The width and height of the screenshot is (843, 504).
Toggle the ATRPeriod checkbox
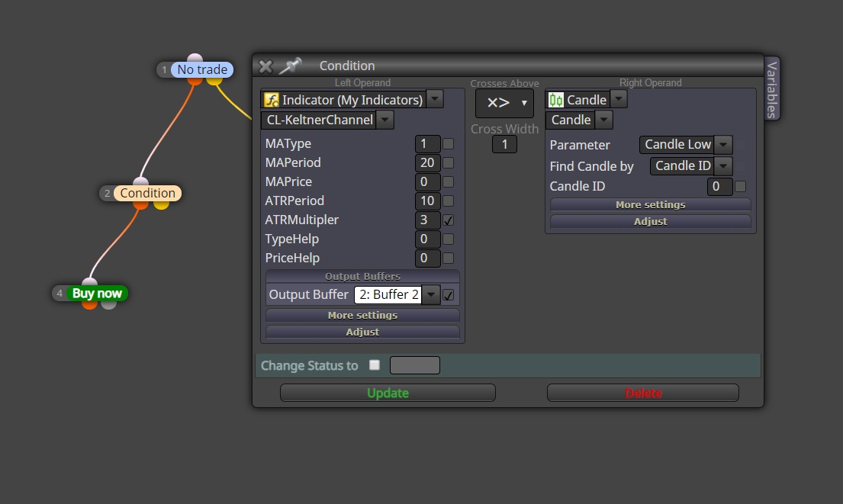pos(448,201)
